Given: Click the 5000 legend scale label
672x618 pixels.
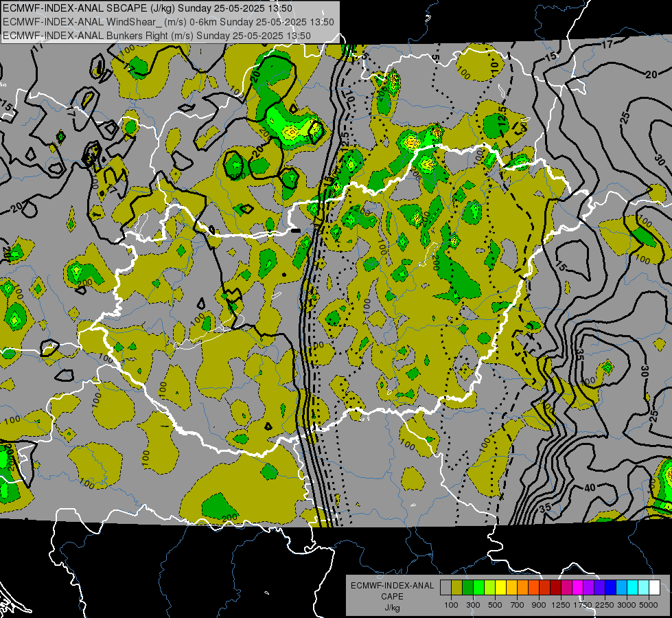Looking at the screenshot, I should (649, 605).
